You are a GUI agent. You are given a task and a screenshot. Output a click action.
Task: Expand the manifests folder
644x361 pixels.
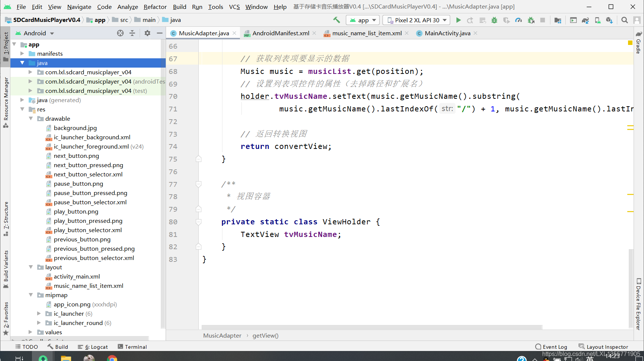[x=22, y=53]
